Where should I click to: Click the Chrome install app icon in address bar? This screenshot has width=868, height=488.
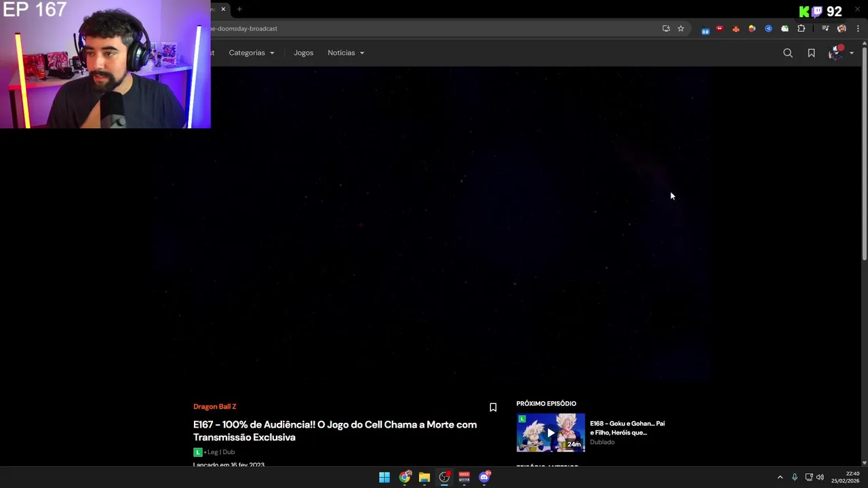[x=666, y=28]
